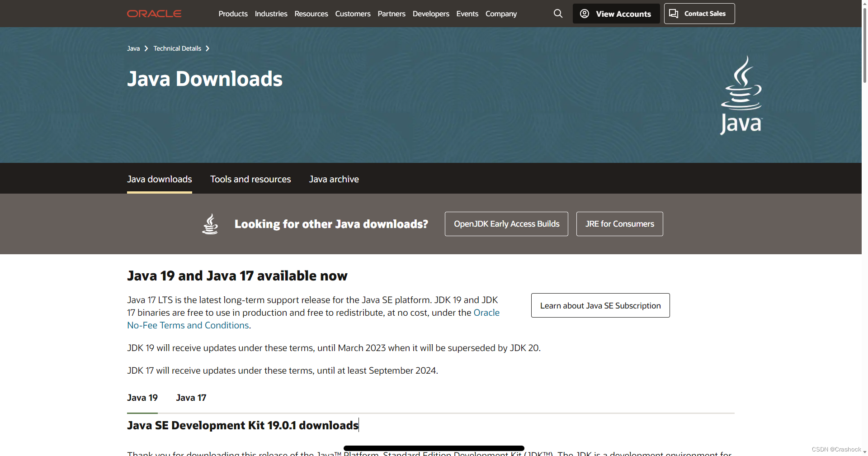Screen dimensions: 868x456
Task: Open the Products menu
Action: pyautogui.click(x=233, y=14)
